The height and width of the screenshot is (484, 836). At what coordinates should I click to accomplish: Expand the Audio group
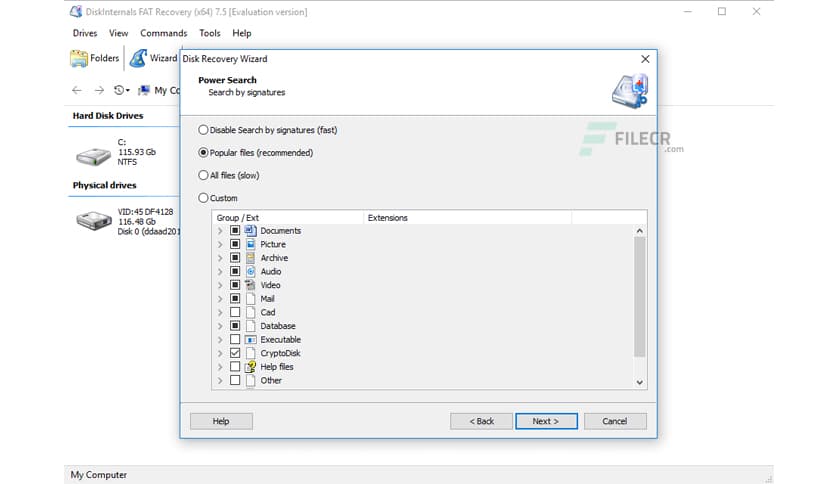click(220, 271)
